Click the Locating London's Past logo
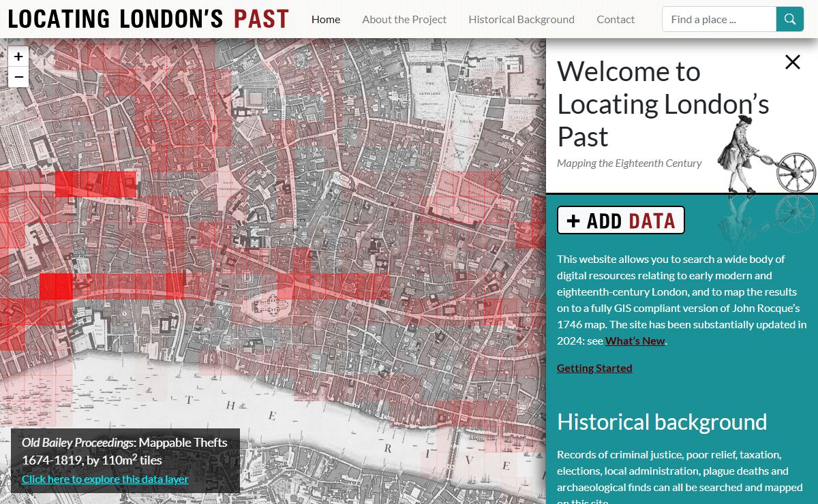This screenshot has width=818, height=504. pos(148,19)
